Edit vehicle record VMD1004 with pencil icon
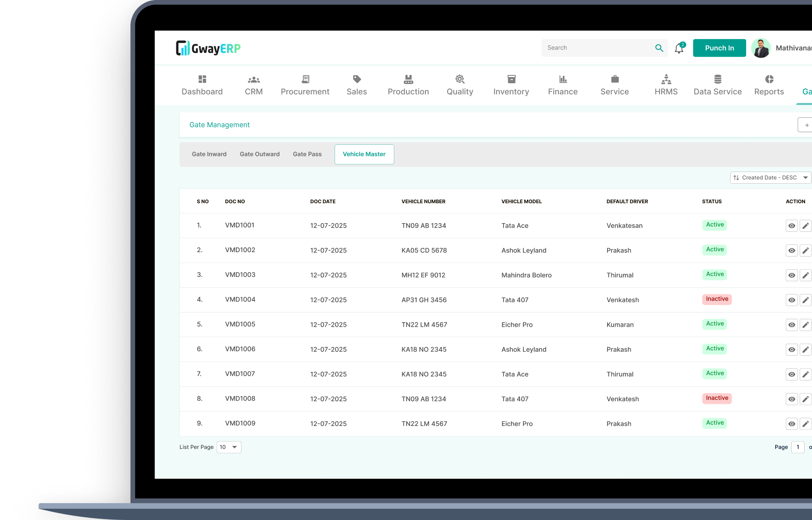Image resolution: width=812 pixels, height=520 pixels. tap(805, 300)
